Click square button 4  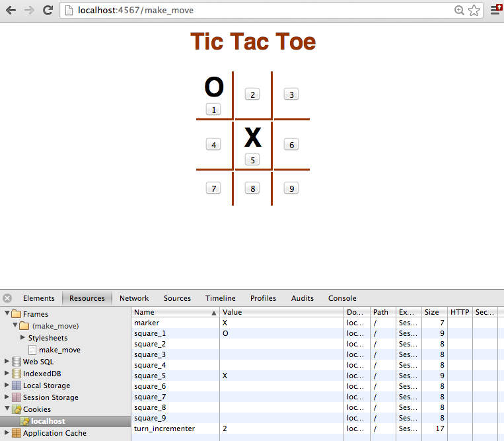(x=213, y=144)
